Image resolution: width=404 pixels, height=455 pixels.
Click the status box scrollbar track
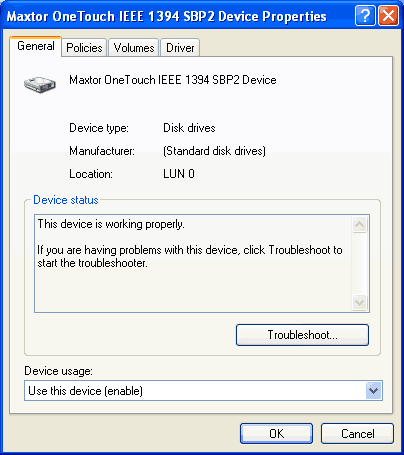[360, 264]
